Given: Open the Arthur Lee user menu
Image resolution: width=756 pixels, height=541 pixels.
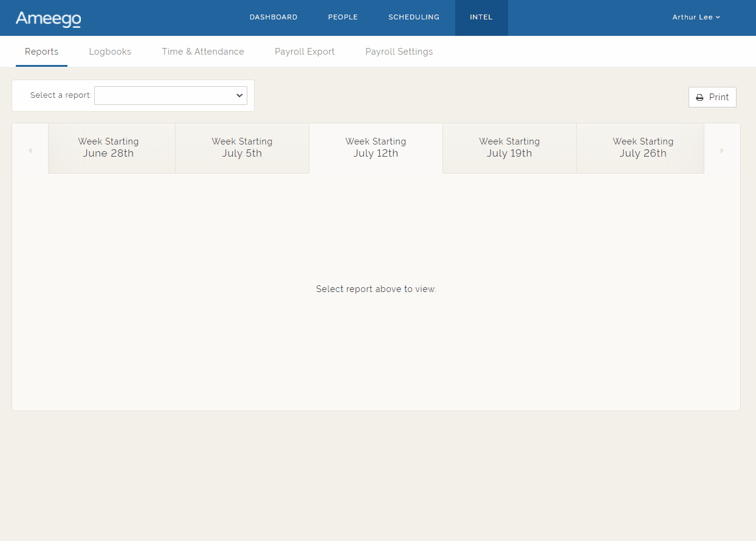Looking at the screenshot, I should (695, 17).
